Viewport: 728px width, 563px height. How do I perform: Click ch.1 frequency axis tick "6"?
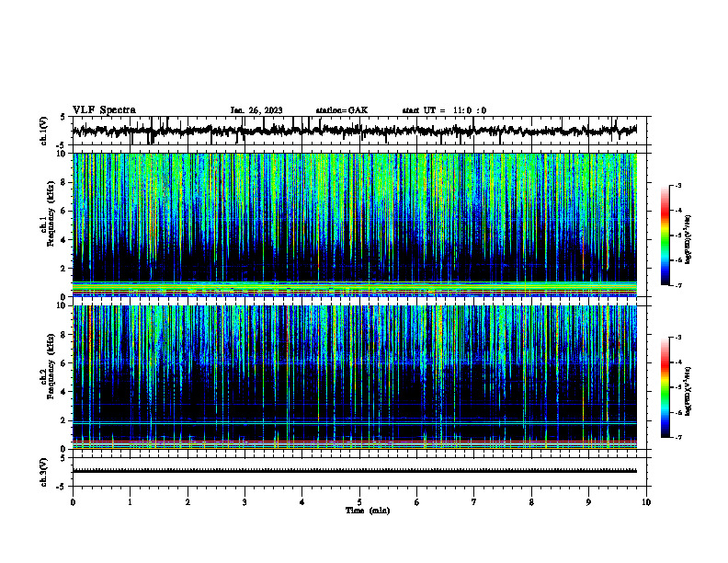[63, 212]
